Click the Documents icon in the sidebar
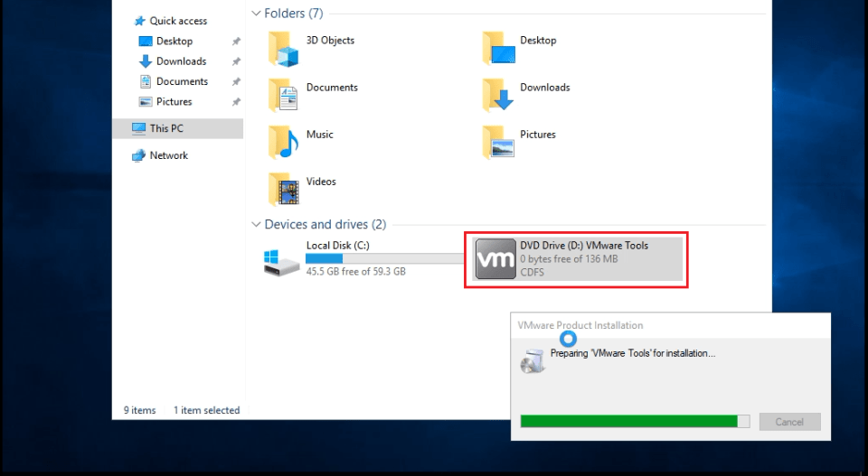This screenshot has width=868, height=476. click(145, 82)
